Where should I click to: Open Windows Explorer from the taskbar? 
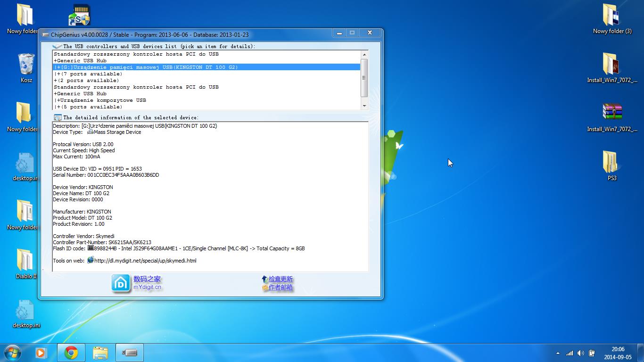click(100, 353)
